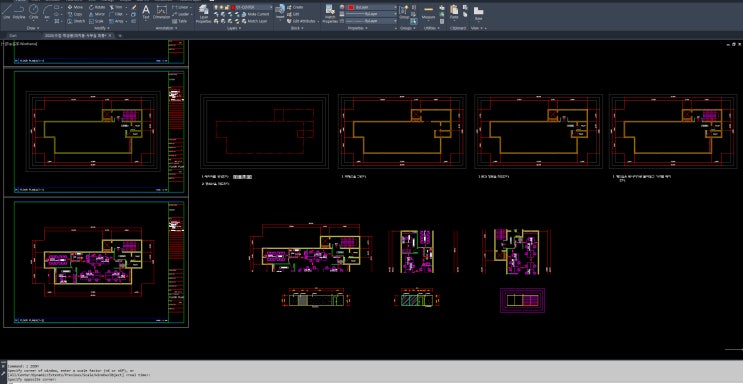Image resolution: width=743 pixels, height=384 pixels.
Task: Select the Text annotation tool
Action: 146,12
